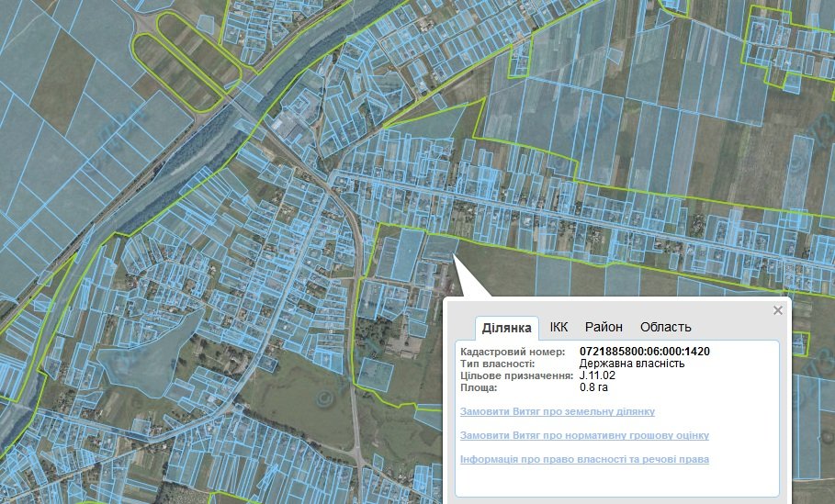Image resolution: width=835 pixels, height=504 pixels.
Task: Show the Область tab
Action: coord(665,327)
